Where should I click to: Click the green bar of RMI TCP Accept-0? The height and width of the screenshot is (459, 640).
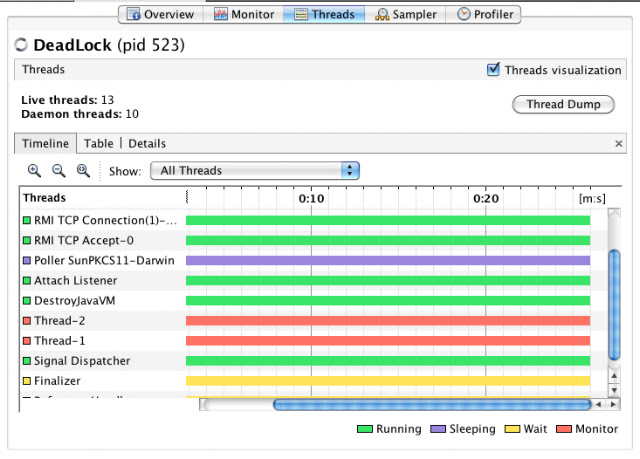pyautogui.click(x=388, y=240)
